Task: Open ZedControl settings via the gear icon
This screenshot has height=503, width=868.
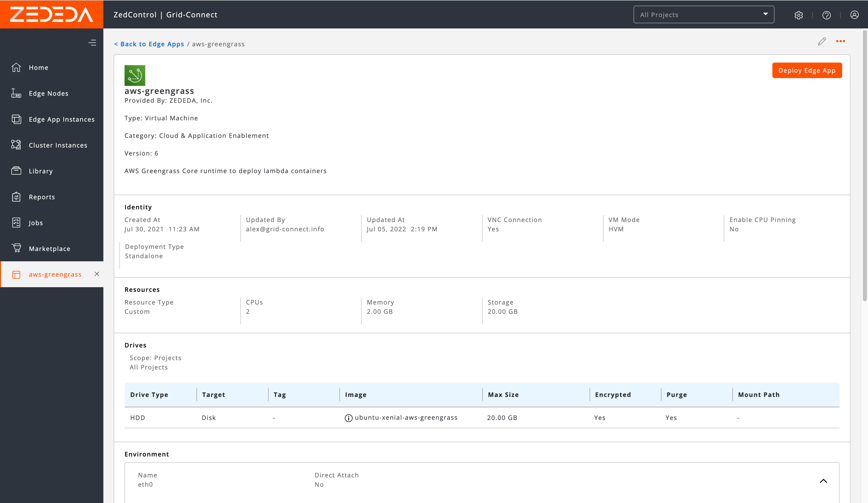Action: point(799,15)
